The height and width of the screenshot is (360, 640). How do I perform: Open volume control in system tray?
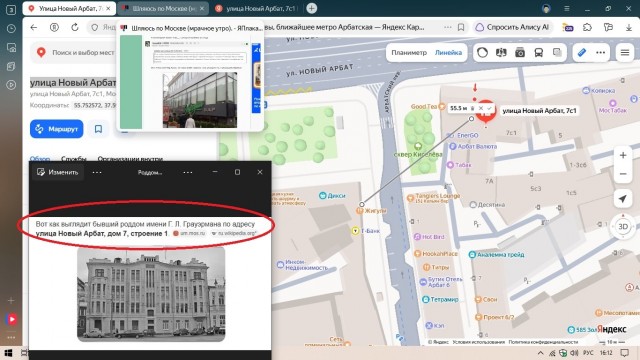click(574, 353)
